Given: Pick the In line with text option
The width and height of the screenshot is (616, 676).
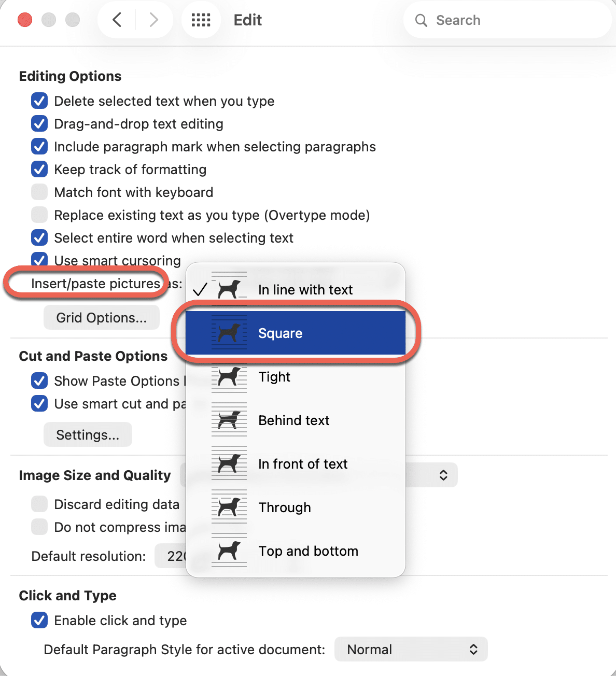Looking at the screenshot, I should [x=305, y=290].
